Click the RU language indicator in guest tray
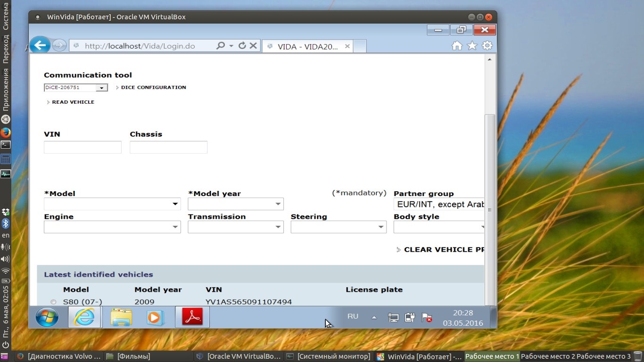 353,316
